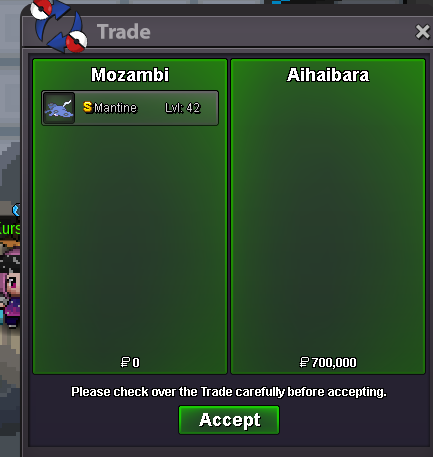Click the Lvl: 42 text
Screen dimensions: 433x457
point(183,108)
